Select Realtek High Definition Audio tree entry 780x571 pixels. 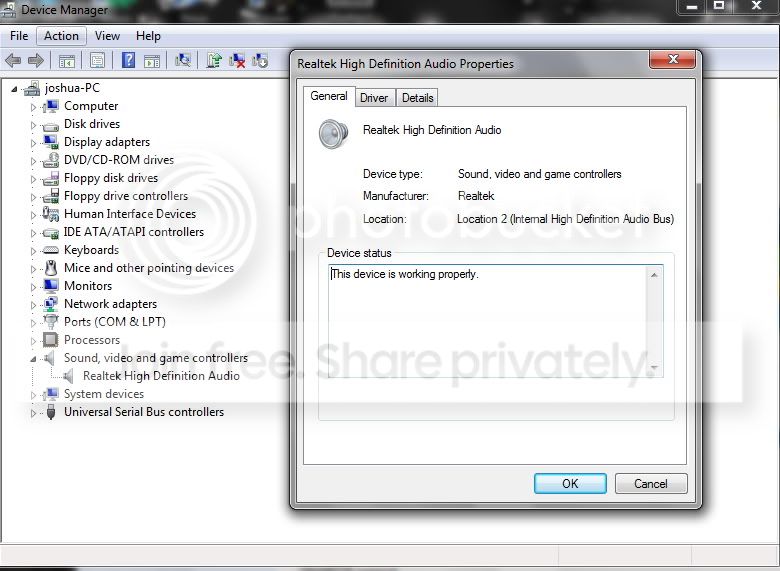pos(161,376)
